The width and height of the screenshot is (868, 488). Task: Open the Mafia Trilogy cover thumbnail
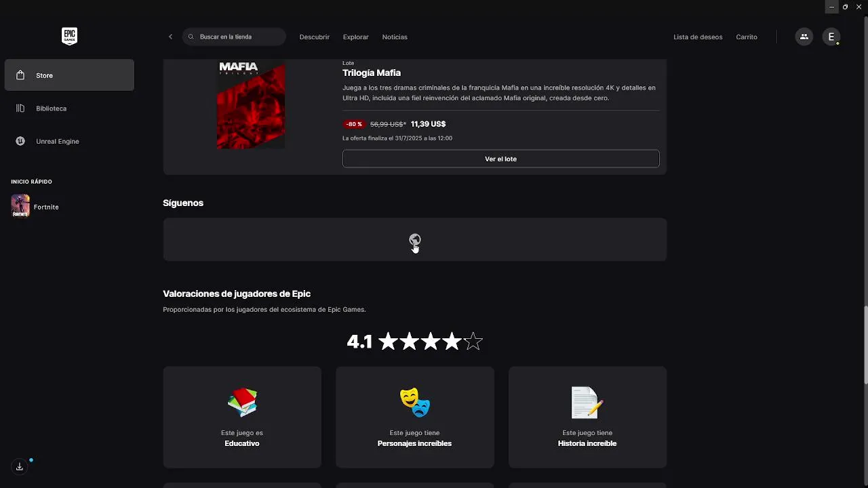point(251,104)
